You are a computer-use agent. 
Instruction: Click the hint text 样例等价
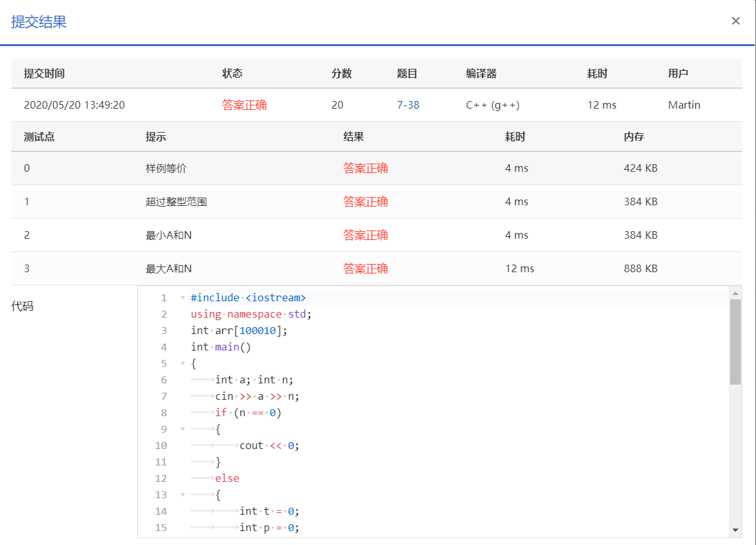click(x=166, y=168)
